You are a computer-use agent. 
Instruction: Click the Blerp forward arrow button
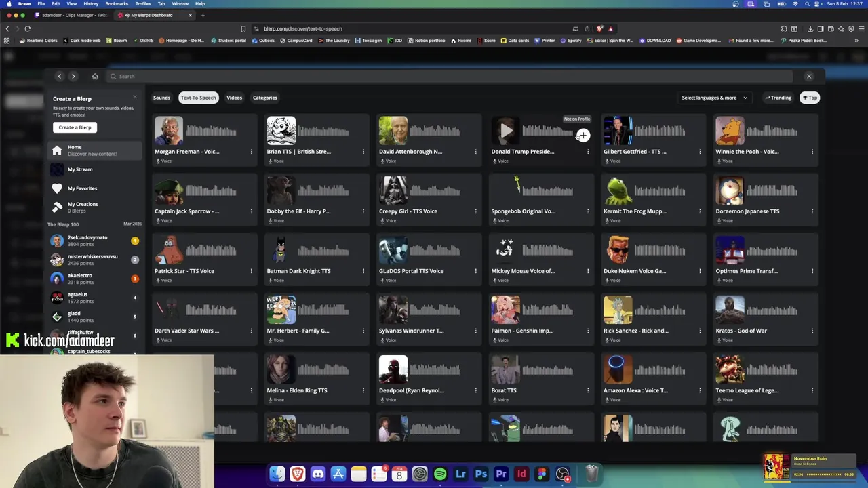pos(73,77)
